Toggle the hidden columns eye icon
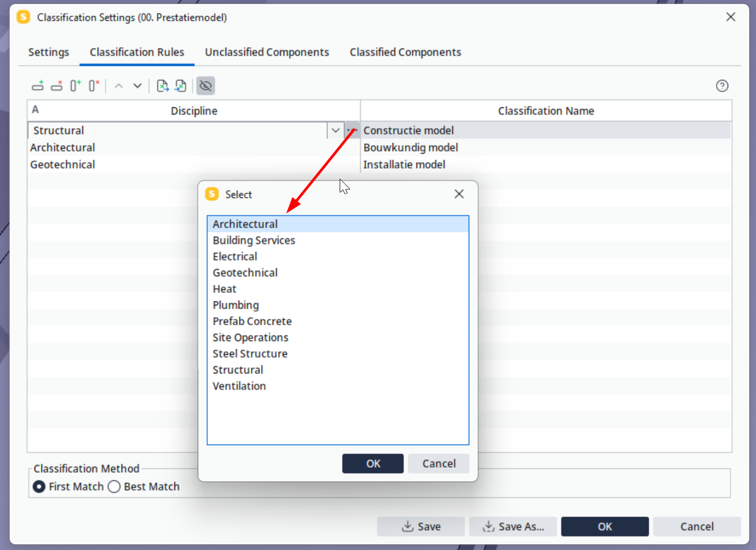 tap(206, 86)
